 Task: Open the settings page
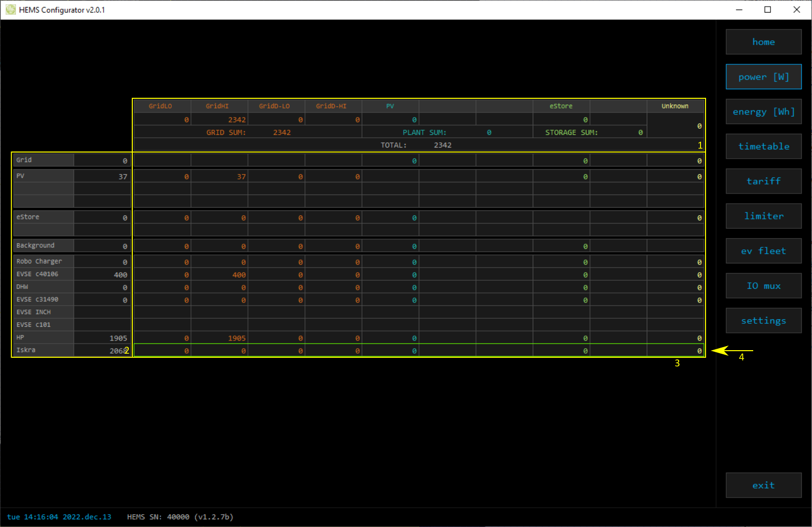tap(763, 321)
